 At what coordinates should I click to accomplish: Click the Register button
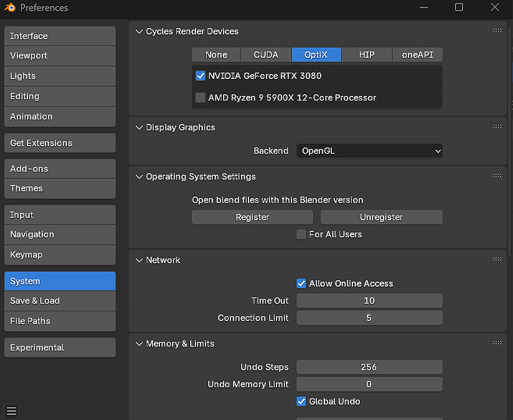252,217
